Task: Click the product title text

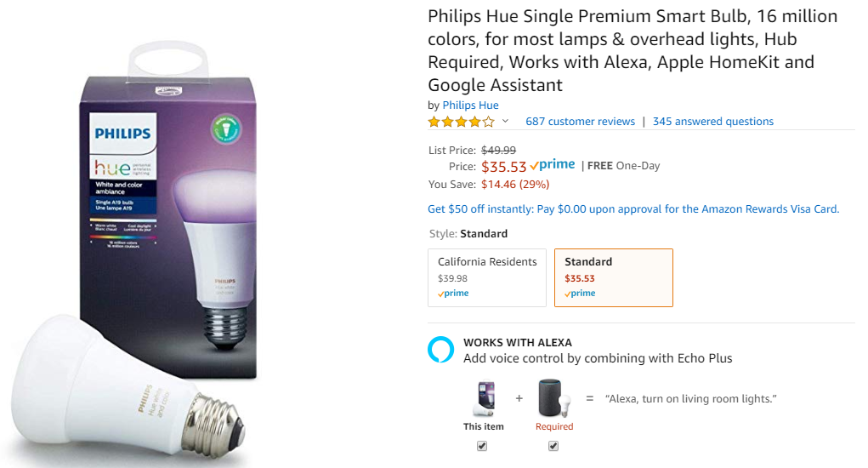Action: [633, 50]
